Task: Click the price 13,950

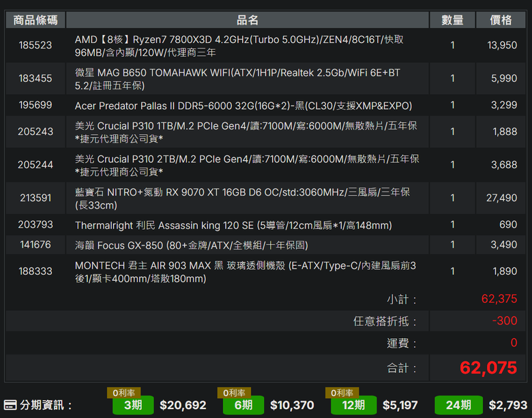Action: (502, 45)
